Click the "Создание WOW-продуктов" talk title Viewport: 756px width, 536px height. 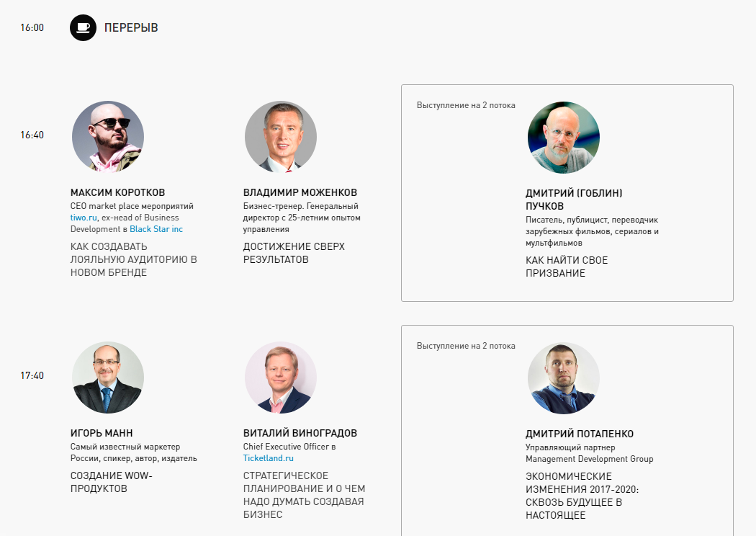[111, 482]
